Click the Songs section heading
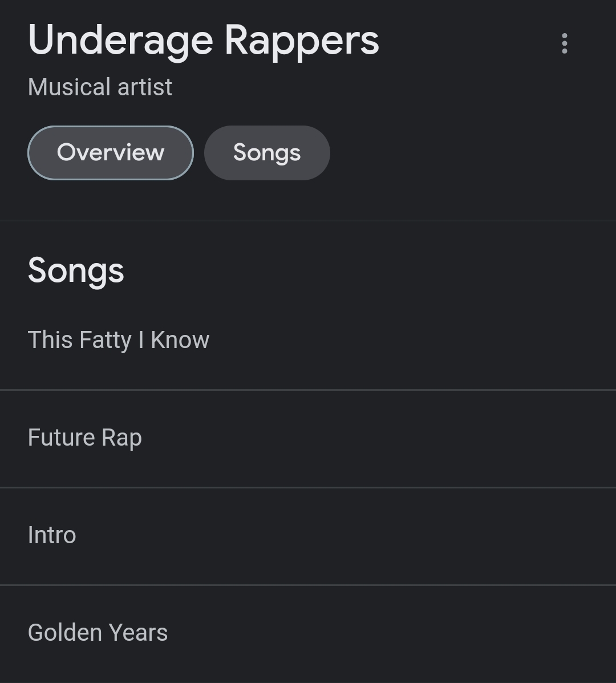The width and height of the screenshot is (616, 683). (76, 270)
